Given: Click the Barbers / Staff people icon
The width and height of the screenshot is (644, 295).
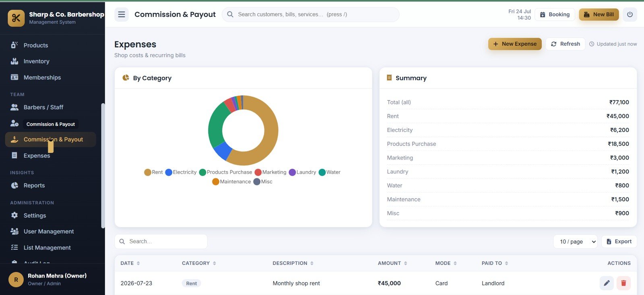Looking at the screenshot, I should [x=14, y=107].
